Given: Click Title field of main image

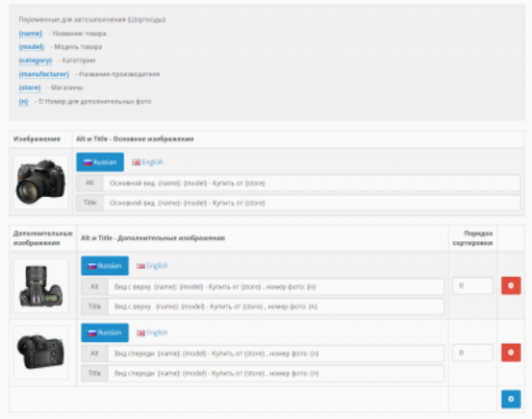Looking at the screenshot, I should 312,203.
